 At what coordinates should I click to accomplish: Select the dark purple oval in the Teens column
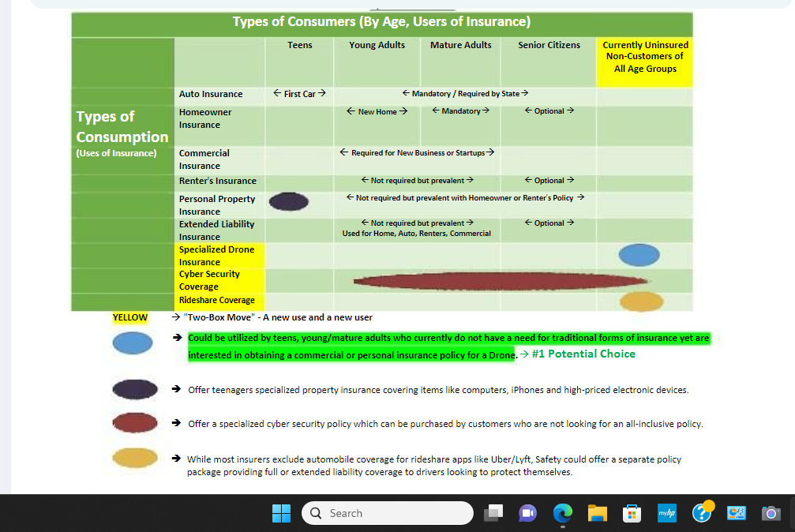(x=289, y=201)
